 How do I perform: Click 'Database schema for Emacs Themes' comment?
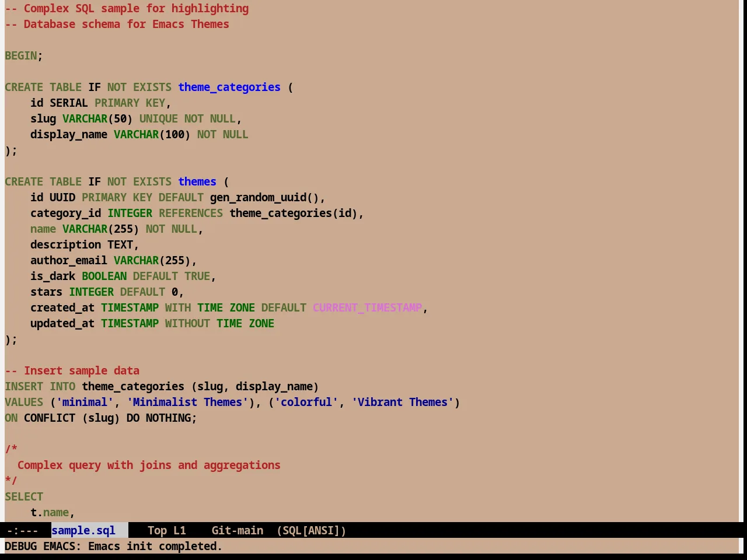(x=117, y=24)
